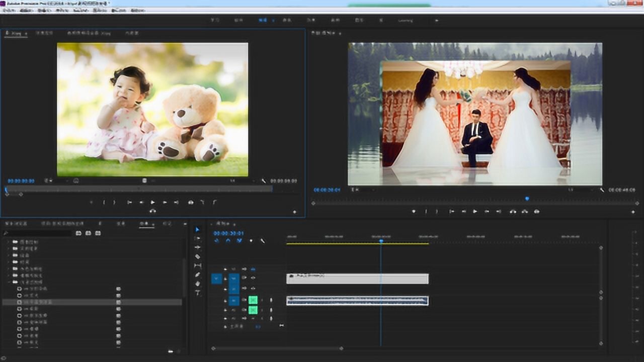Viewport: 644px width, 362px height.
Task: Pick the Ripple Edit tool
Action: 198,247
